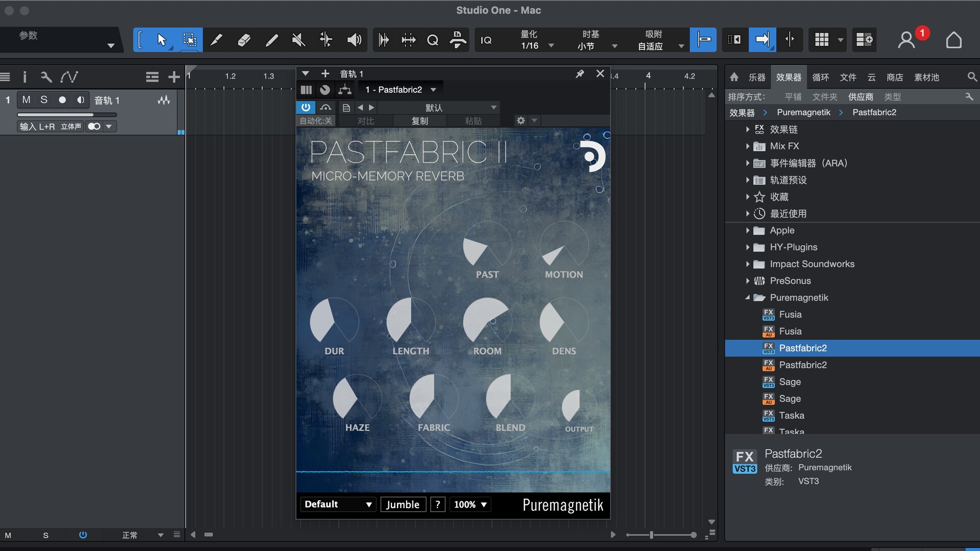
Task: Click timeline ruler at bar 4
Action: pyautogui.click(x=647, y=77)
